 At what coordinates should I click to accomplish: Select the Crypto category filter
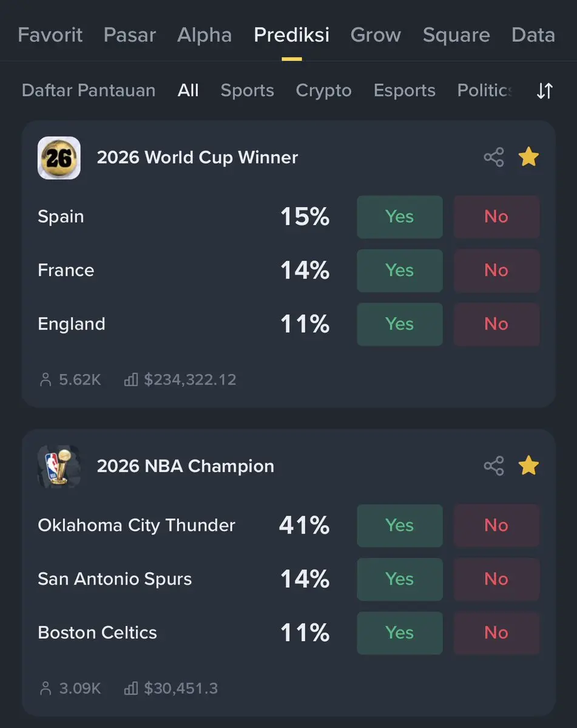[x=323, y=91]
